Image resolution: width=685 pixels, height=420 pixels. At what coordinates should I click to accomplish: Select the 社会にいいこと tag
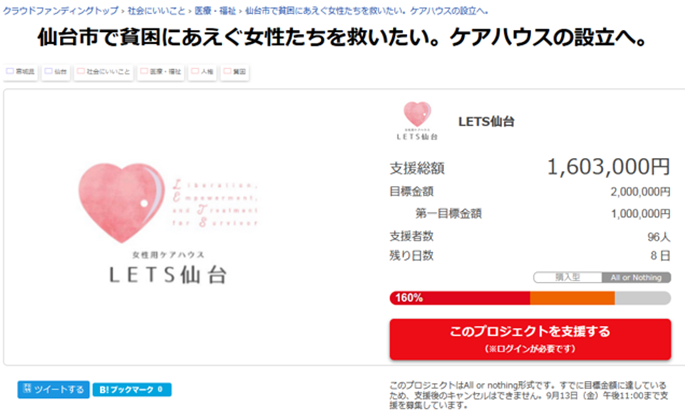point(104,72)
